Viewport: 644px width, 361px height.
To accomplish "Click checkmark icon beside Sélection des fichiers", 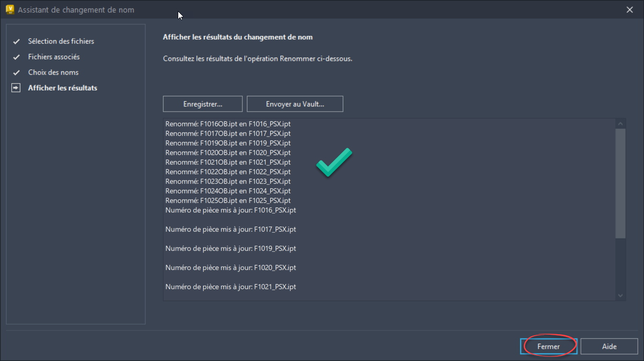I will [16, 42].
